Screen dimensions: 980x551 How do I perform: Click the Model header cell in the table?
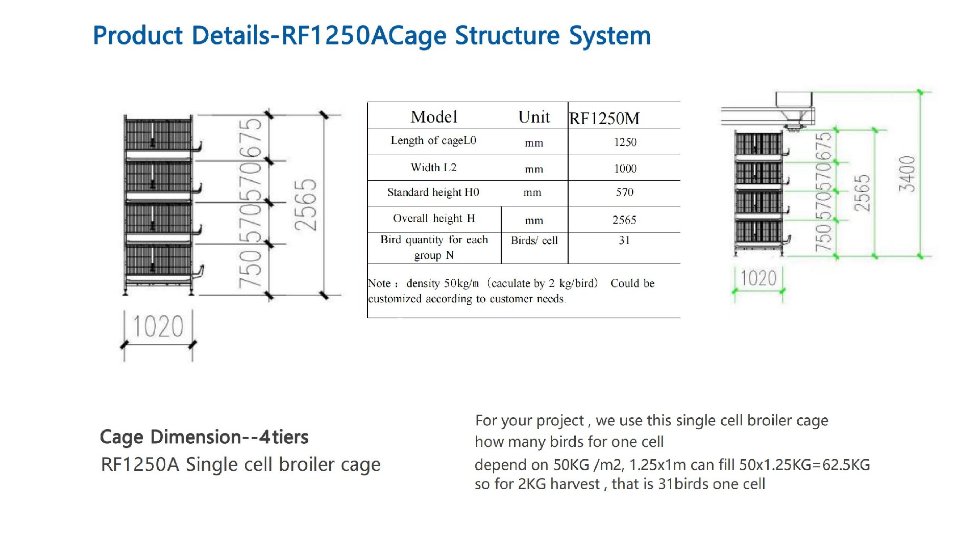pos(434,117)
